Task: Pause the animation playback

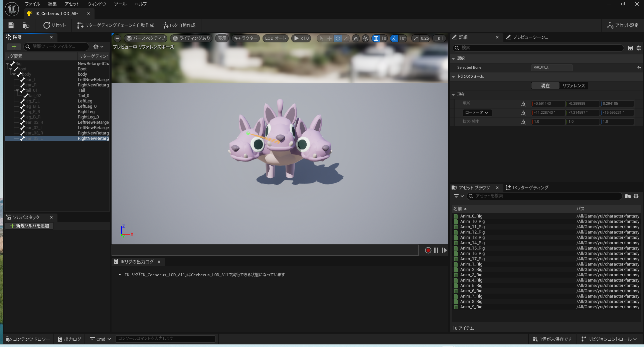Action: pos(436,250)
